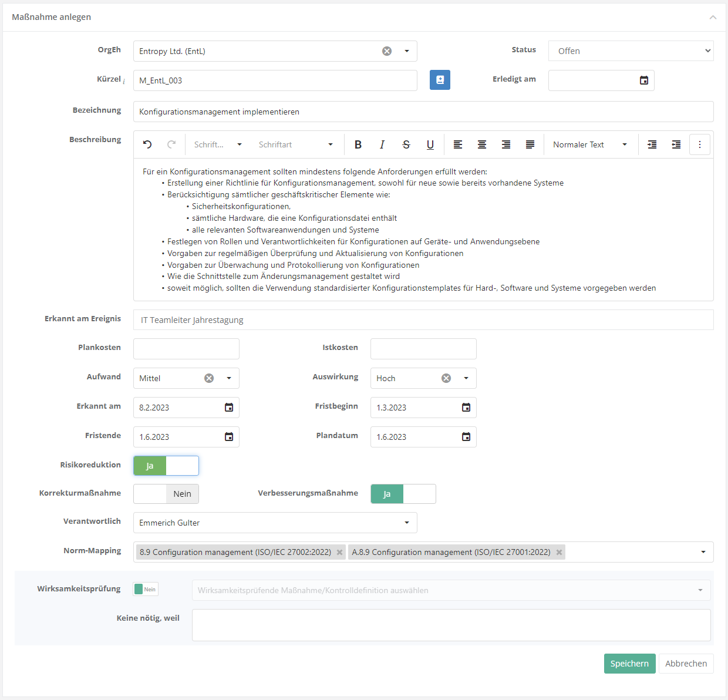The height and width of the screenshot is (700, 728).
Task: Click the undo icon in the editor toolbar
Action: tap(147, 144)
